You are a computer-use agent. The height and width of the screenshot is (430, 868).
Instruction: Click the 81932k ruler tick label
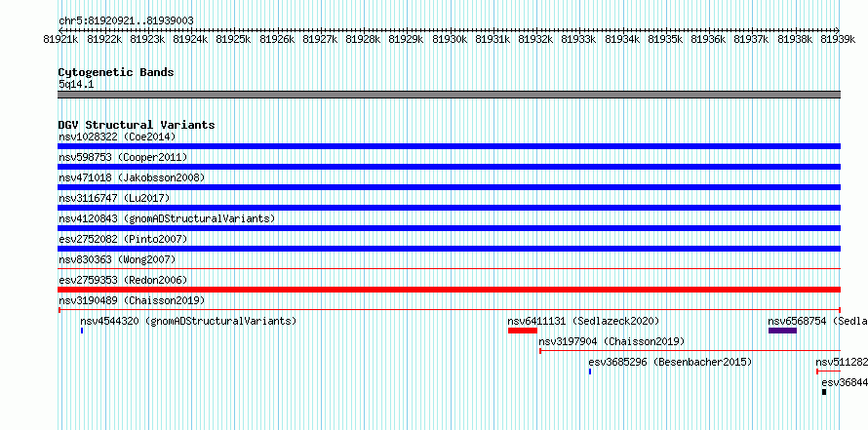pyautogui.click(x=536, y=39)
